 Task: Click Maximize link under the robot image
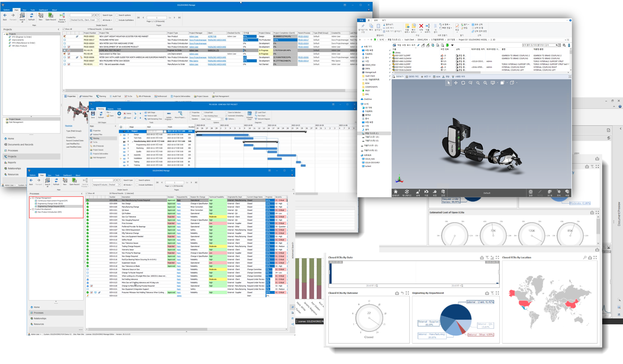[69, 126]
